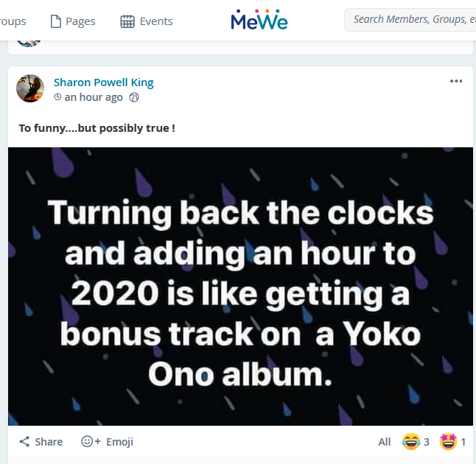Open the partially visible Groups nav item
476x464 pixels.
13,21
